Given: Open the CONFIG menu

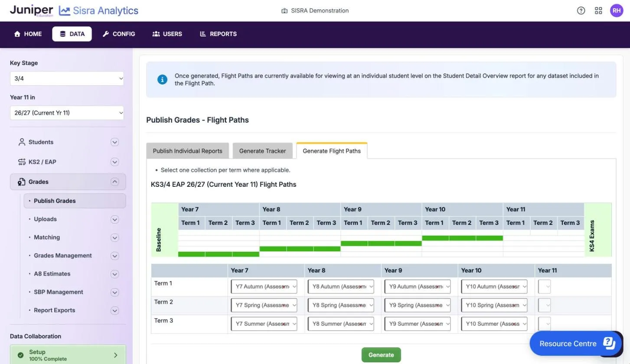Looking at the screenshot, I should pos(119,34).
